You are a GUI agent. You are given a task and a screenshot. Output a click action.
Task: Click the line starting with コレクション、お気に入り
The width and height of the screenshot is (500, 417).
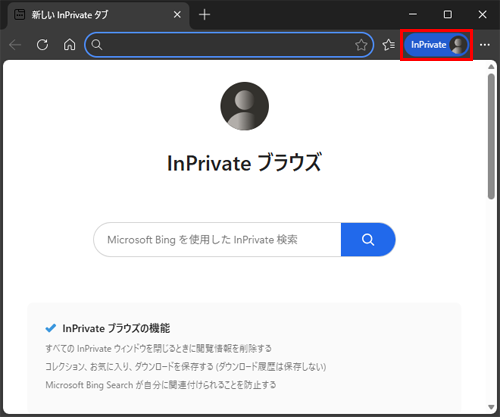tap(186, 367)
